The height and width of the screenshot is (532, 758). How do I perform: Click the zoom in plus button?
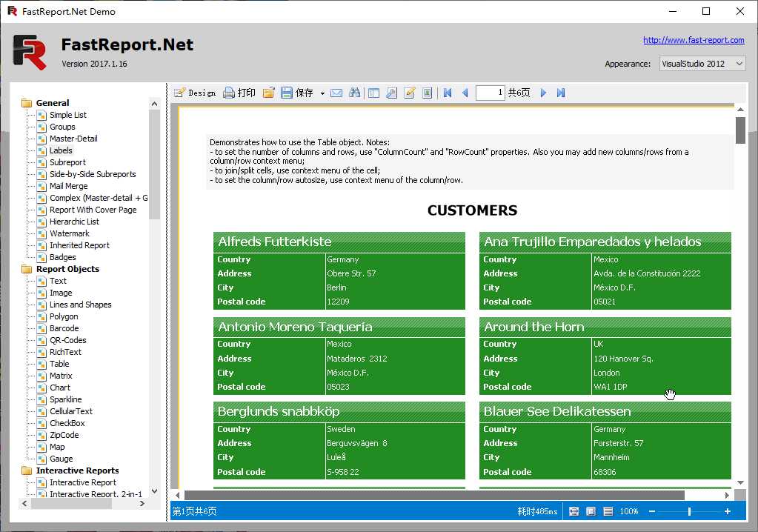tap(728, 511)
